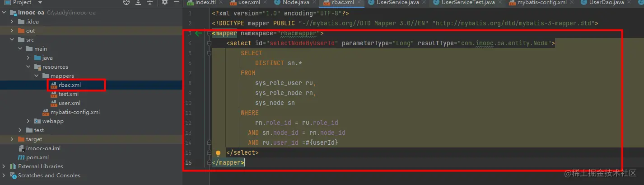Collapse the main folder arrow
644x185 pixels.
click(21, 49)
